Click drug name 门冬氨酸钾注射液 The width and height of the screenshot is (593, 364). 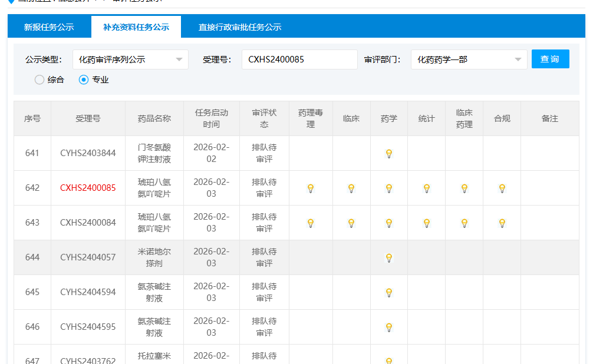(154, 153)
